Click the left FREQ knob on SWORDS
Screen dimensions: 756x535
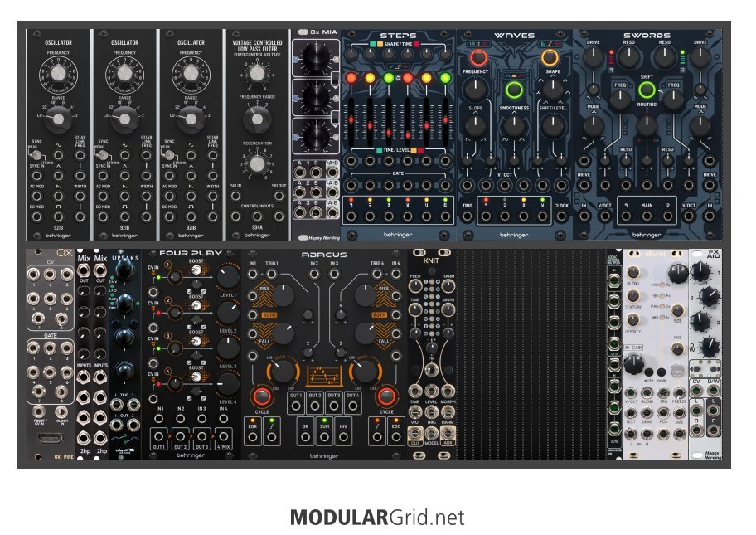pyautogui.click(x=620, y=101)
